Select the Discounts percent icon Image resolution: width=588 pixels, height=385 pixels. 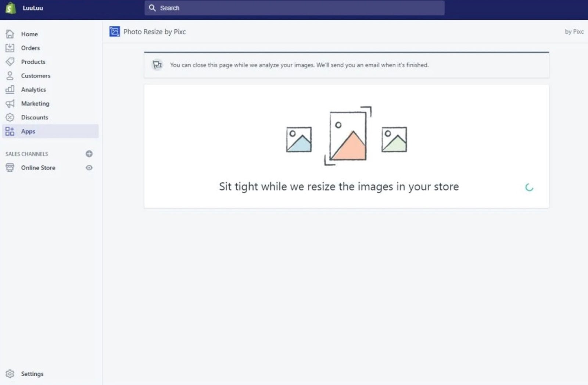10,117
